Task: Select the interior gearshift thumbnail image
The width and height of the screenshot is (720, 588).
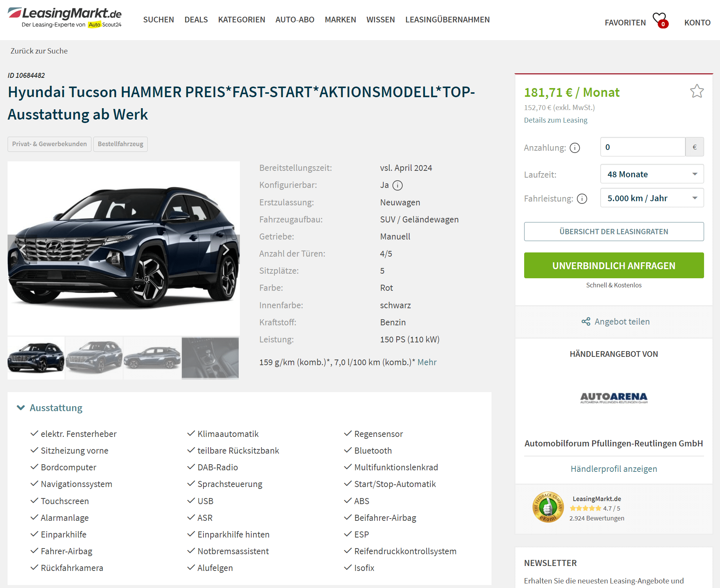Action: pos(210,358)
